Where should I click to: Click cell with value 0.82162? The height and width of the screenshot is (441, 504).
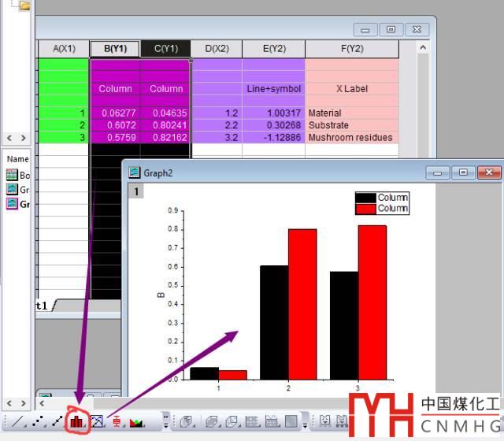166,137
